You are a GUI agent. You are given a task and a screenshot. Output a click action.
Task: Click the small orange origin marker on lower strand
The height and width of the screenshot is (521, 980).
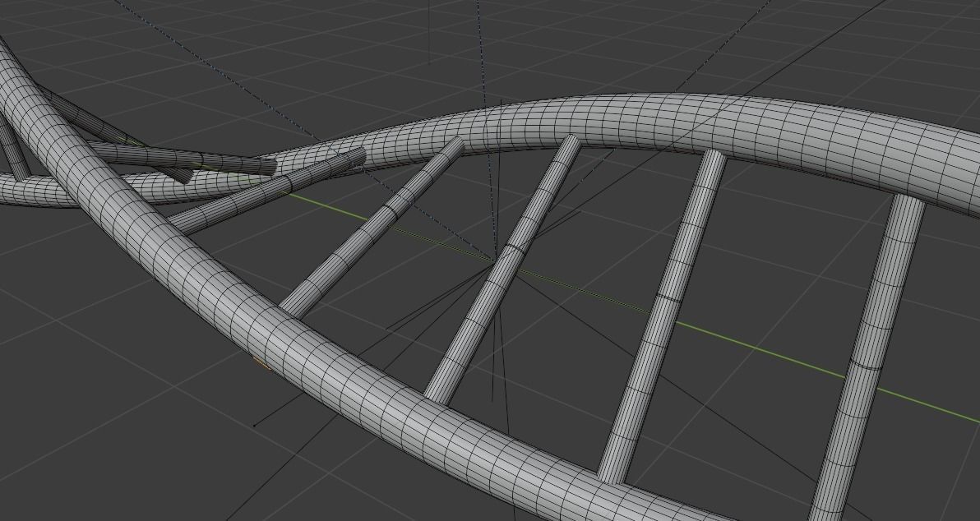(x=262, y=362)
